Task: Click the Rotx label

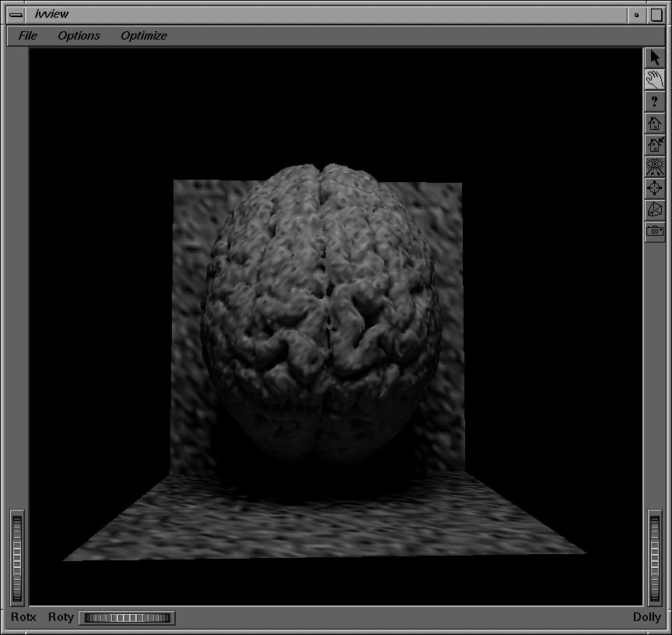Action: [23, 616]
